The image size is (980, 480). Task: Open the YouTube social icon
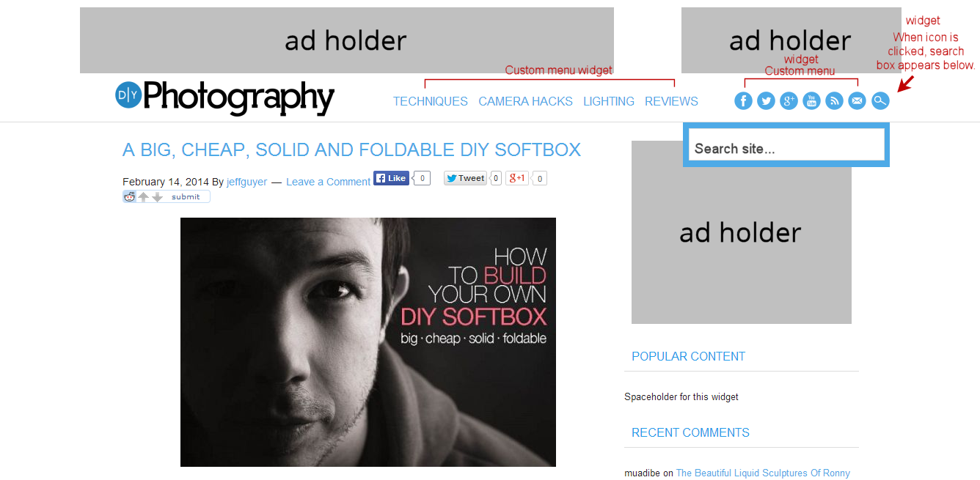click(x=811, y=101)
